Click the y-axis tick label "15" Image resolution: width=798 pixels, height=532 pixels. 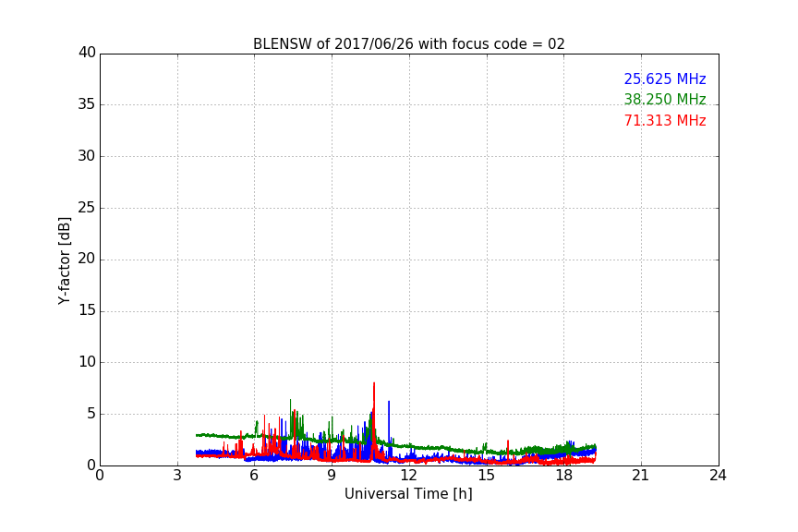pyautogui.click(x=87, y=310)
